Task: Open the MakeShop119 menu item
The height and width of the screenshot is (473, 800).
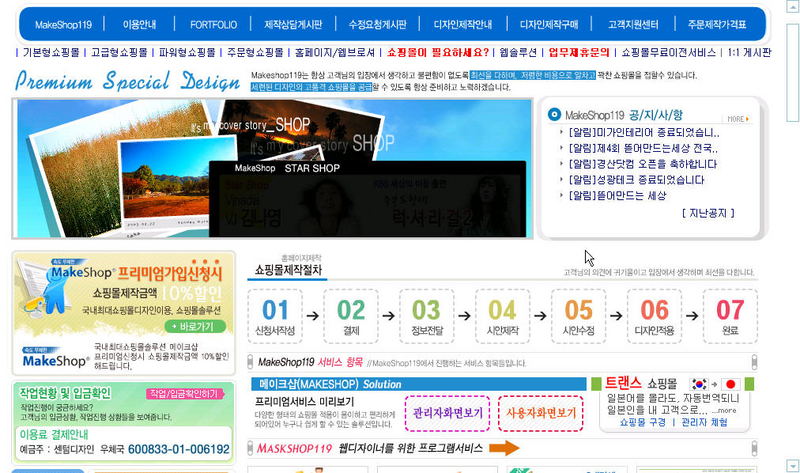Action: coord(63,24)
